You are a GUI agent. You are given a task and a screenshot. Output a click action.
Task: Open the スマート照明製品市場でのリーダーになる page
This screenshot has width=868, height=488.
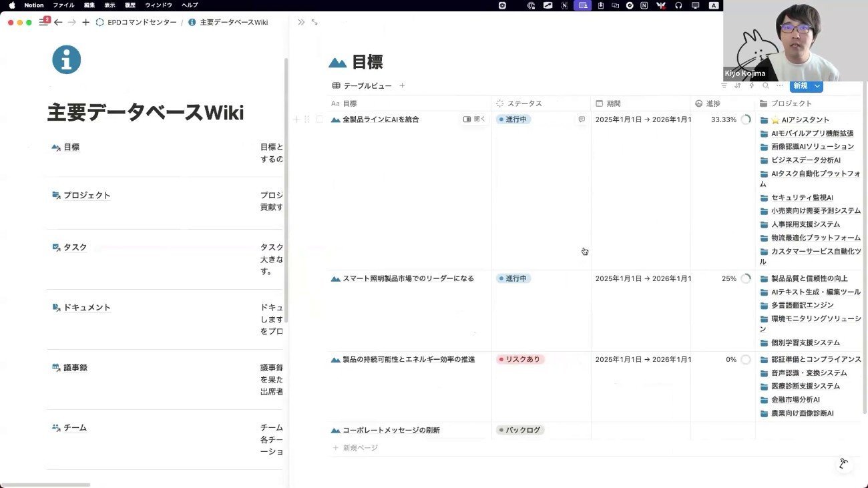click(408, 278)
